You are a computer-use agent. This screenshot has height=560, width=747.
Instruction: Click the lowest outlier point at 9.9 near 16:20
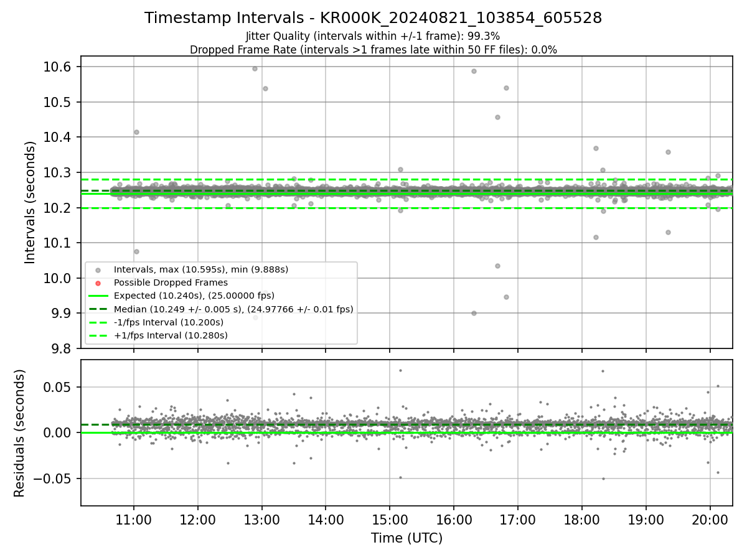pos(474,313)
